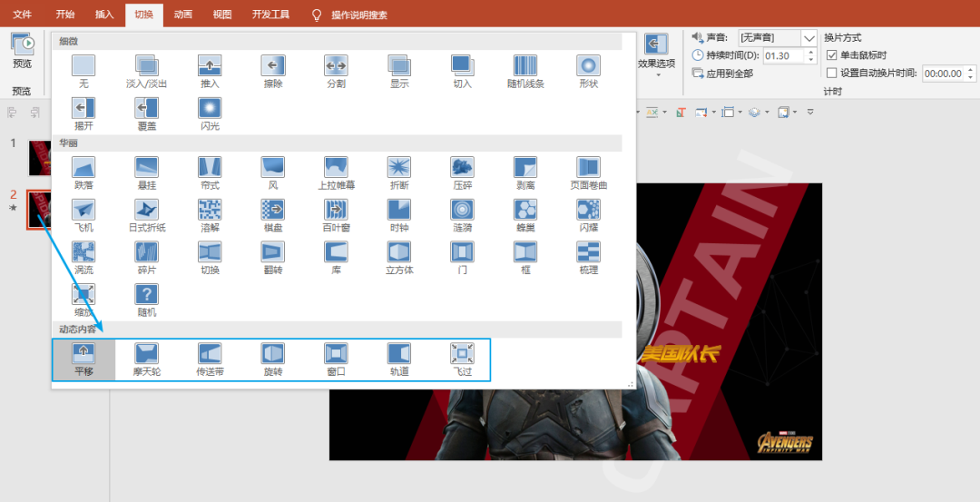The image size is (980, 502).
Task: Choose the 页面卷曲 page curl transition
Action: point(589,173)
